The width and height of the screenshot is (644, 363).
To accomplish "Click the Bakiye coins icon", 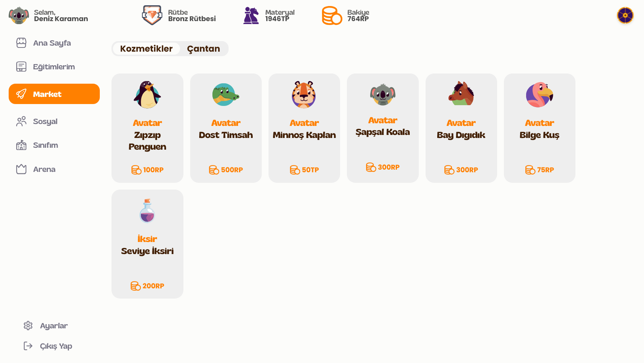I will coord(332,15).
